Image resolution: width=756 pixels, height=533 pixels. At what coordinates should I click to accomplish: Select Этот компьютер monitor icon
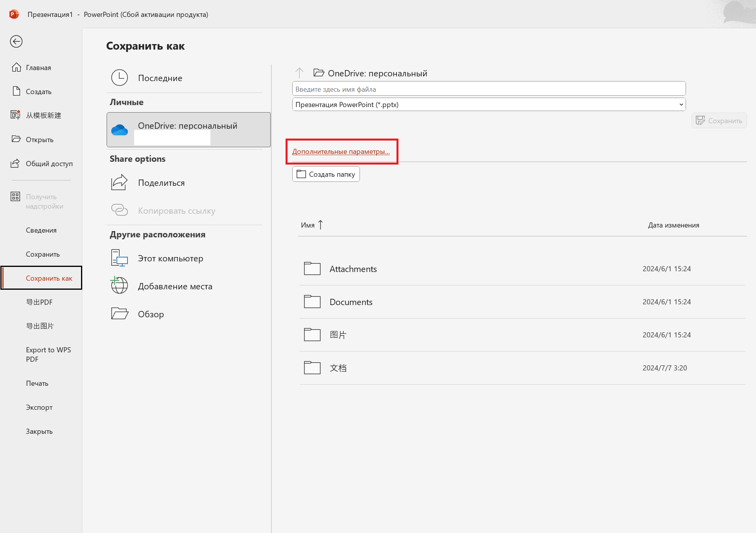pos(119,258)
